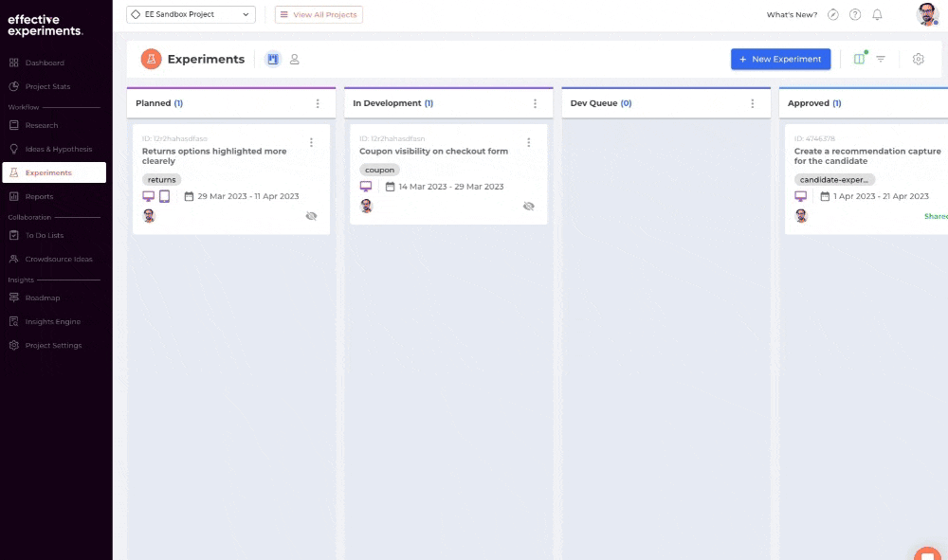Click calendar icon on Returns card
This screenshot has width=948, height=560.
pos(190,196)
